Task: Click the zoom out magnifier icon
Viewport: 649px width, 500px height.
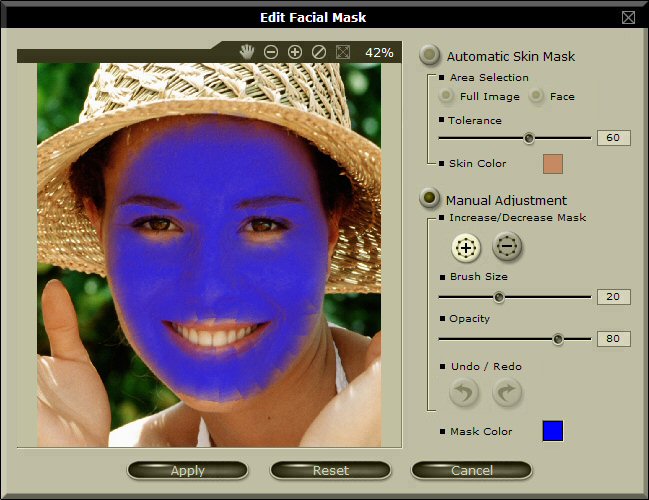Action: pos(271,52)
